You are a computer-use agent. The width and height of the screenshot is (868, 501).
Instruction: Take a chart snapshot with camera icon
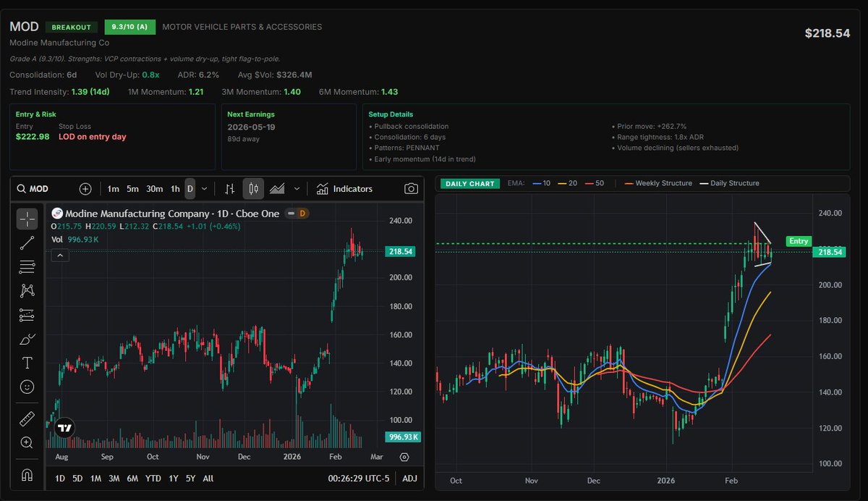pos(411,189)
